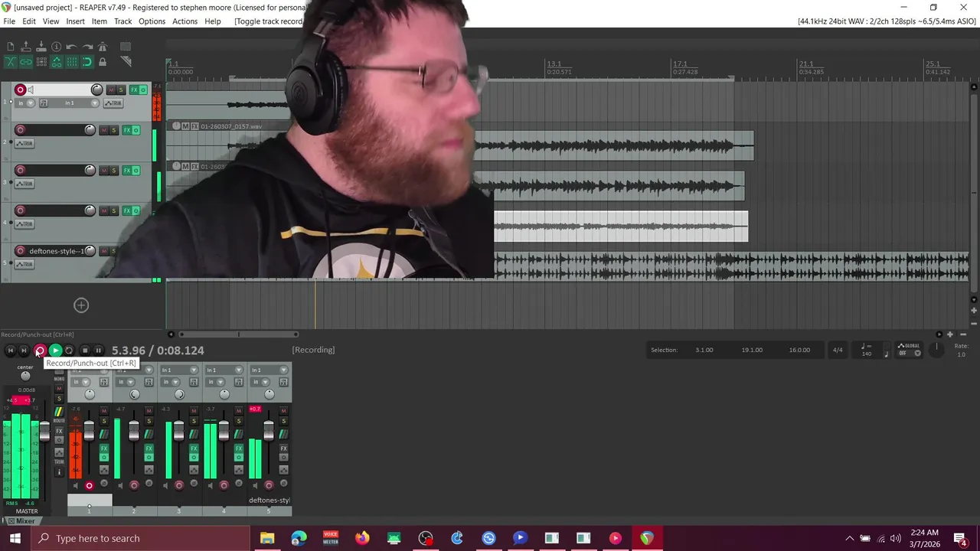Toggle auto-crossfade toolbar icon
The width and height of the screenshot is (980, 551).
pyautogui.click(x=11, y=62)
